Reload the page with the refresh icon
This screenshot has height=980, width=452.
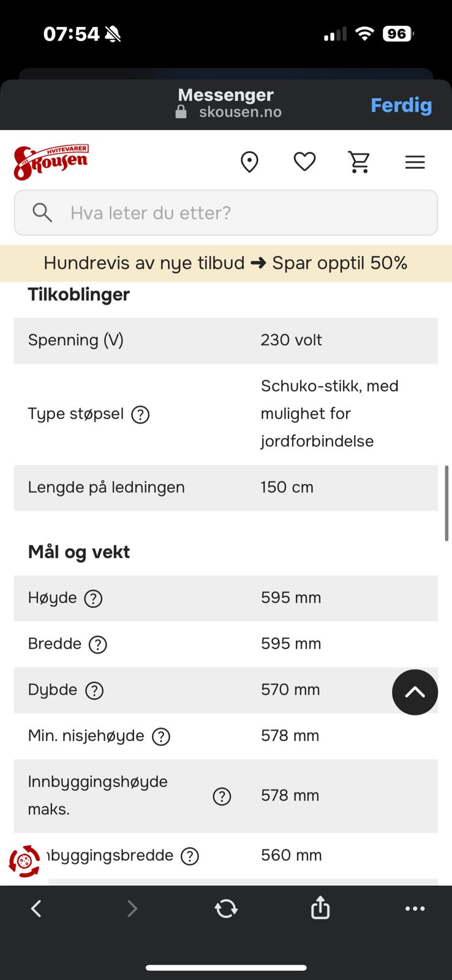[226, 908]
